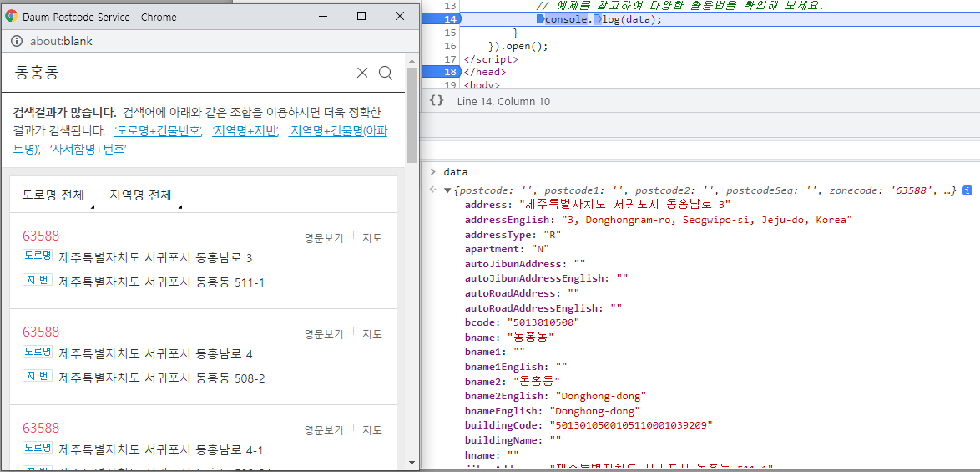Open the 지역명 전체 filter dropdown
Viewport: 980px width, 472px height.
pyautogui.click(x=145, y=195)
